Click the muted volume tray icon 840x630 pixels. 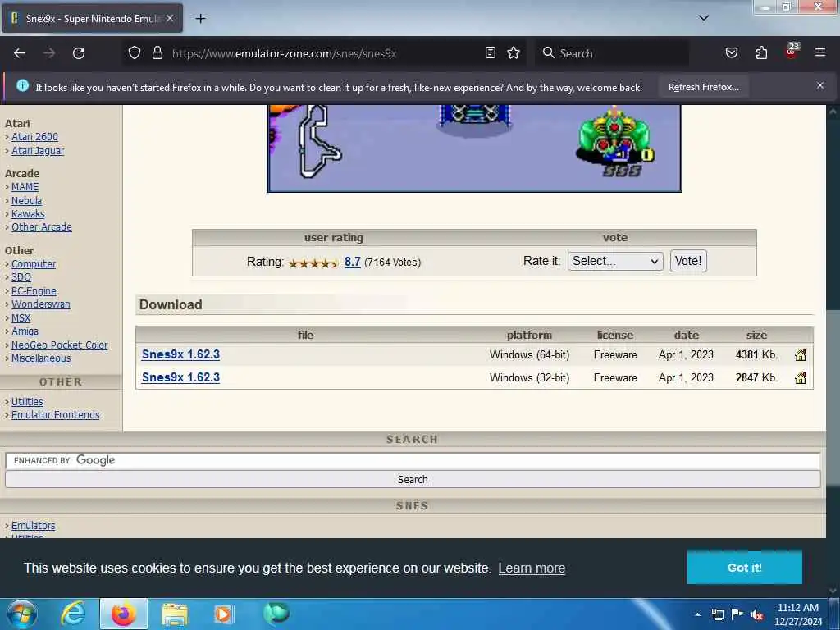[x=757, y=614]
